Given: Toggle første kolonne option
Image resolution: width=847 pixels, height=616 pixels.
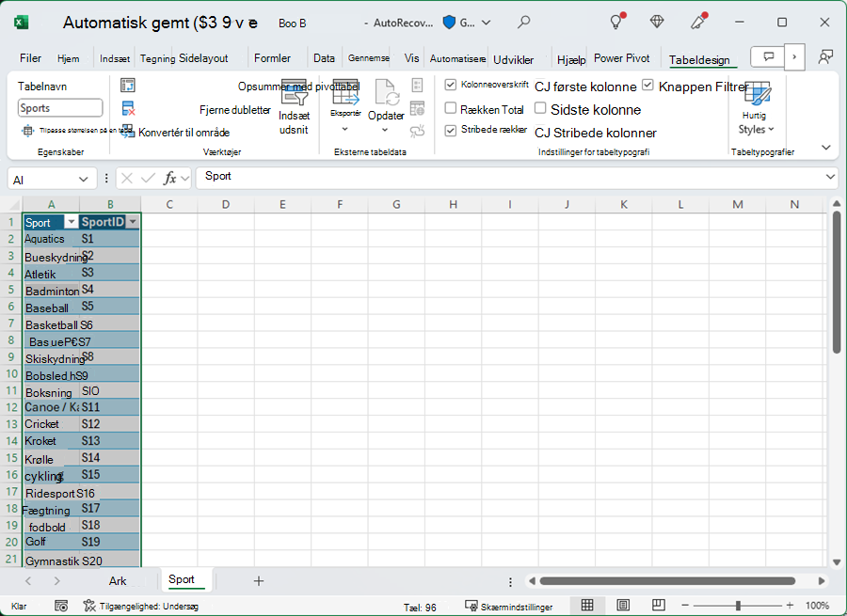Looking at the screenshot, I should 585,87.
